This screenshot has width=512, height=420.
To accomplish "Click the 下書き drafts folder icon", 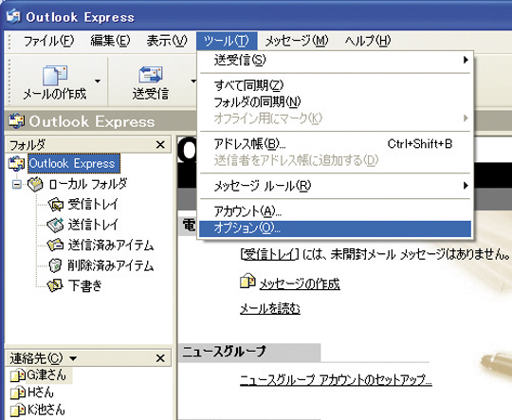I will 55,285.
